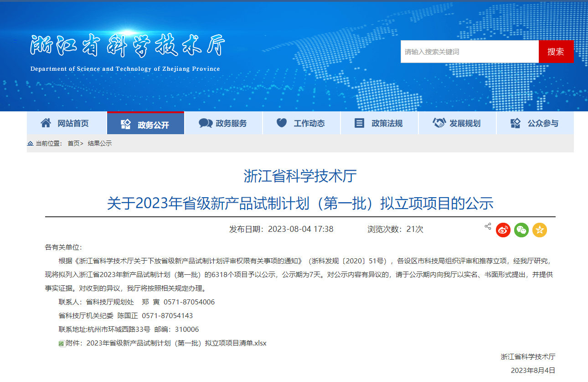Open the 公众参与 navigation tab
Viewport: 588px width, 382px height.
point(535,123)
